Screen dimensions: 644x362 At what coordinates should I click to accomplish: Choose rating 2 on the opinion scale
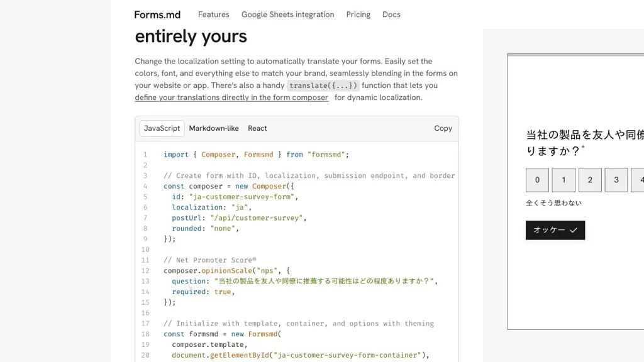point(590,180)
